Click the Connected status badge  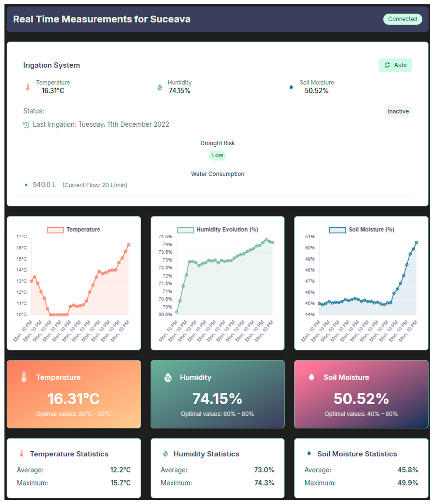coord(403,19)
